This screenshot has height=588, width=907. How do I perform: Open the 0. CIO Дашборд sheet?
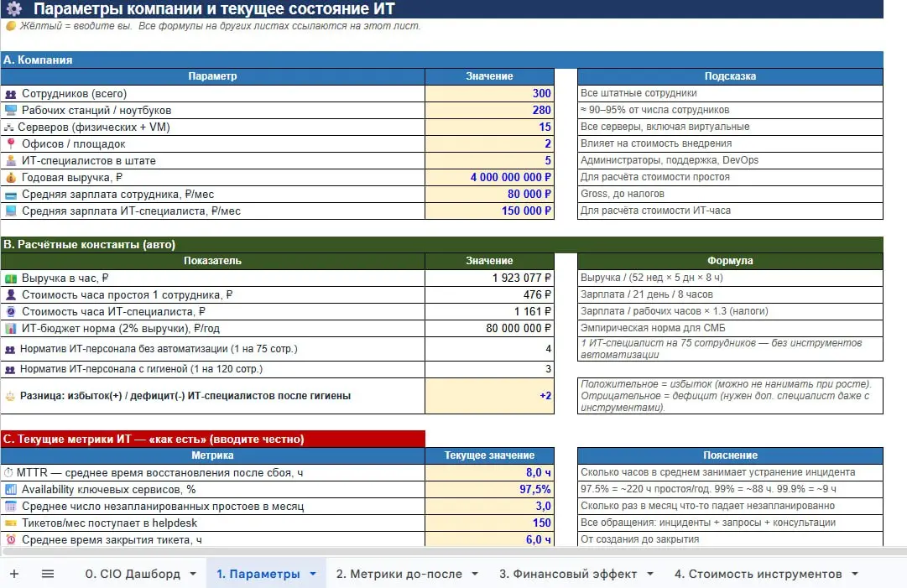coord(133,574)
